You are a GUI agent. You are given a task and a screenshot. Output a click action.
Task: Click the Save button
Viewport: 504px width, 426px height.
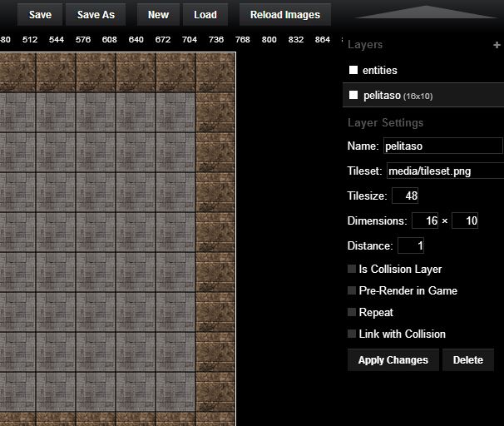point(40,15)
